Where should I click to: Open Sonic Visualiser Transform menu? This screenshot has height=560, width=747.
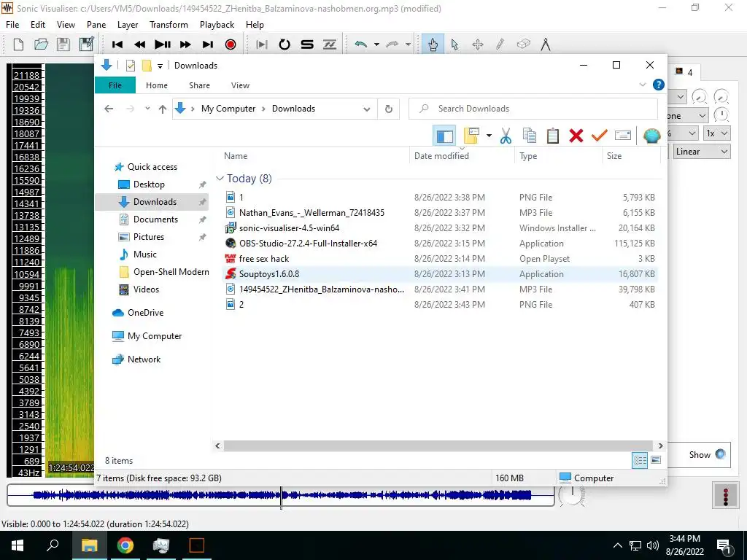click(x=169, y=25)
